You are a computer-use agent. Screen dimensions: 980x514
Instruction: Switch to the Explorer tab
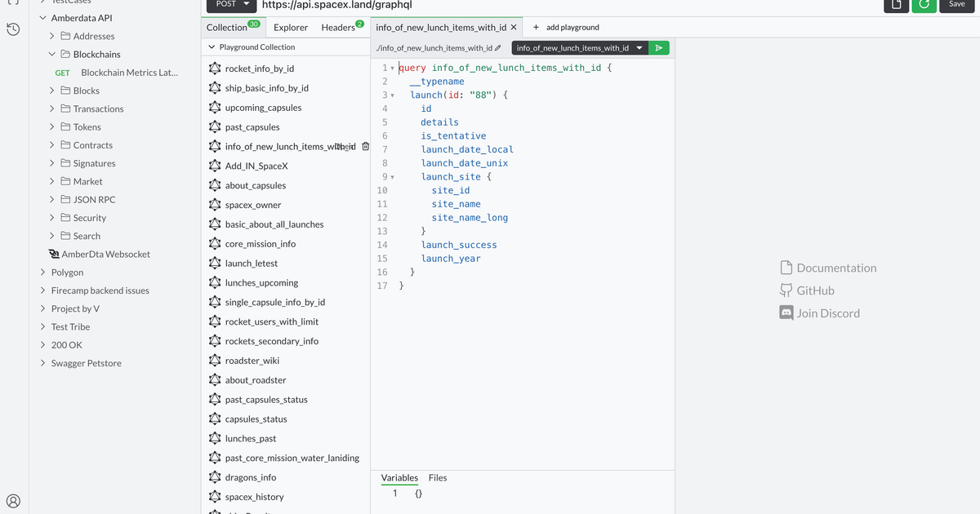pyautogui.click(x=291, y=27)
